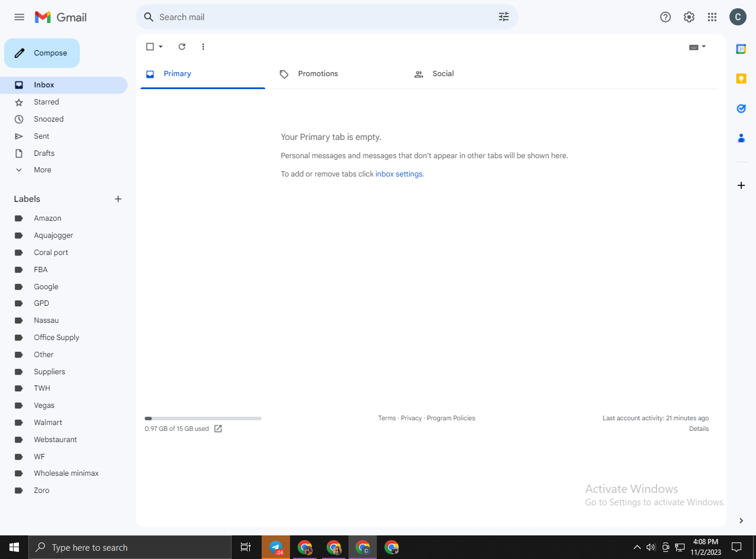Click the Telegram taskbar icon
Viewport: 756px width, 559px height.
coord(276,547)
